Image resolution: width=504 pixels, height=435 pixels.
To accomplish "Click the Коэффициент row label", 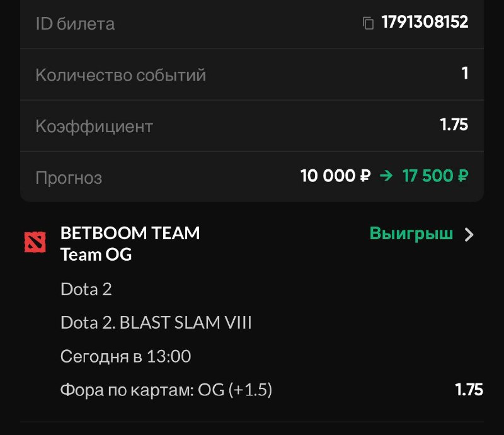I will 94,127.
